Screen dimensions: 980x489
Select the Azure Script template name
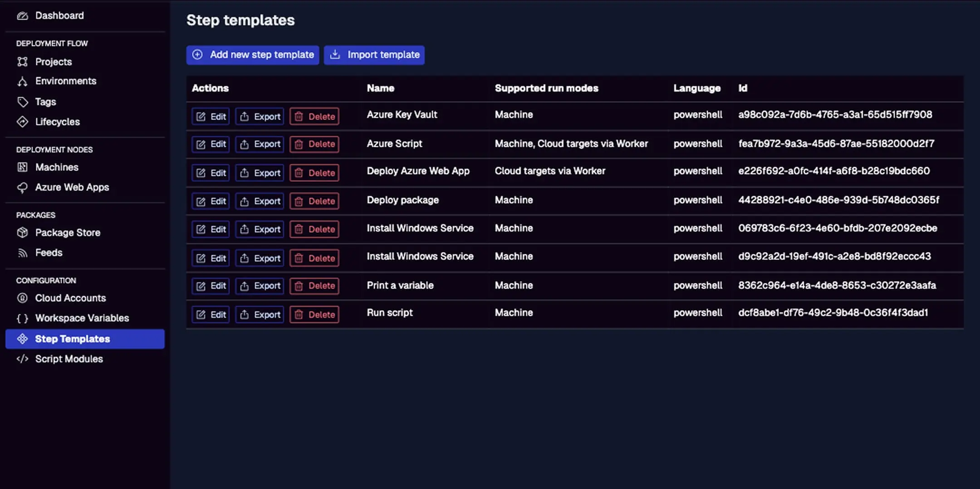[x=394, y=143]
